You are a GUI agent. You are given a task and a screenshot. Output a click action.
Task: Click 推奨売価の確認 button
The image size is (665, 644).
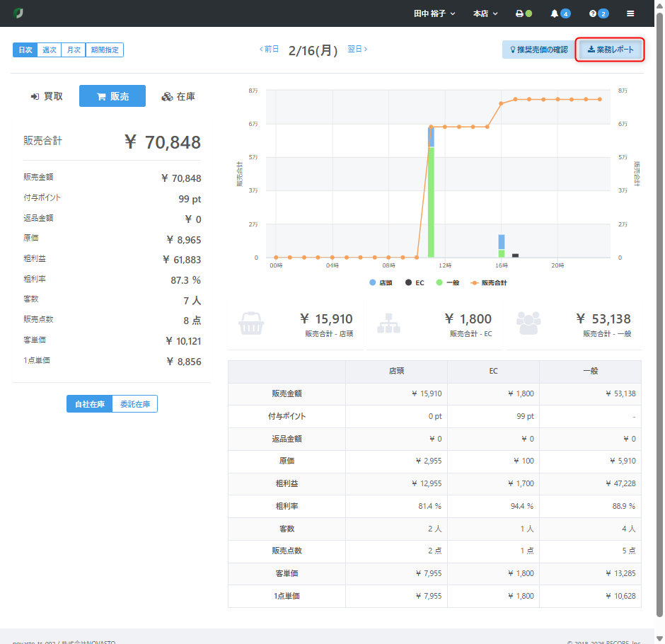coord(538,50)
